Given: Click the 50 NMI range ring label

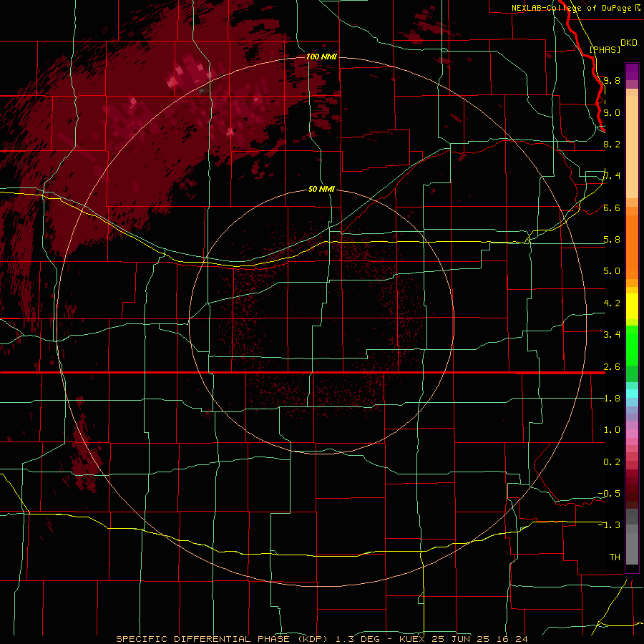Looking at the screenshot, I should [x=321, y=189].
